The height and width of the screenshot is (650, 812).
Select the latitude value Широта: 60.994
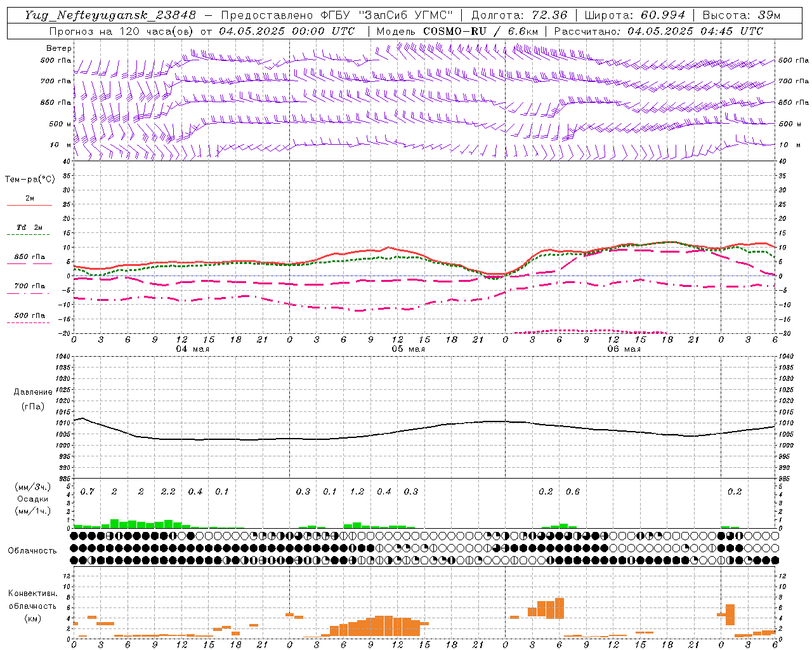[635, 15]
